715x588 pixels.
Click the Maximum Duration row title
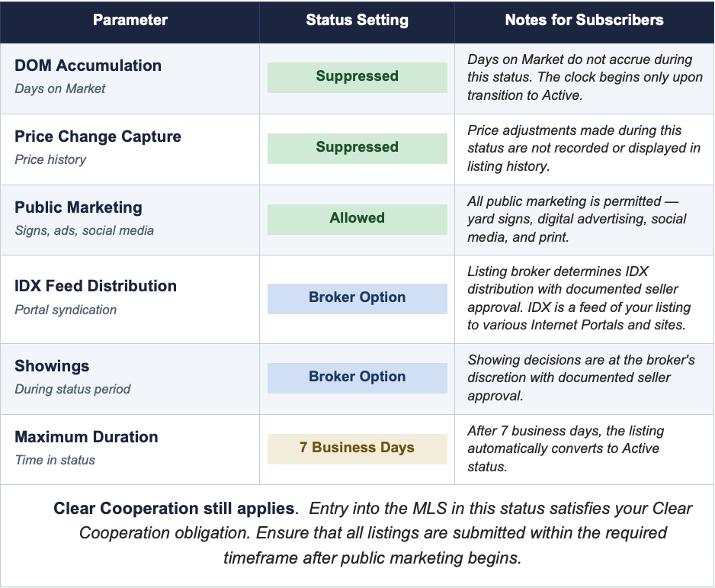tap(86, 437)
